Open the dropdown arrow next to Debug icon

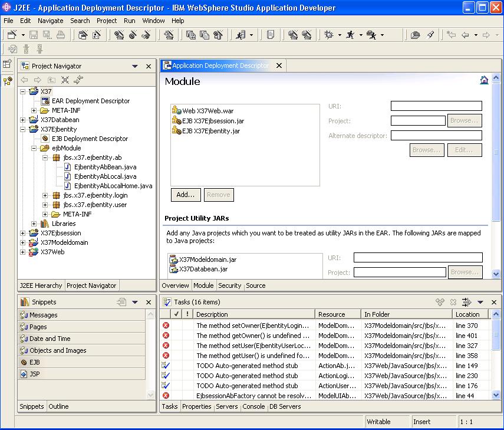coord(340,35)
